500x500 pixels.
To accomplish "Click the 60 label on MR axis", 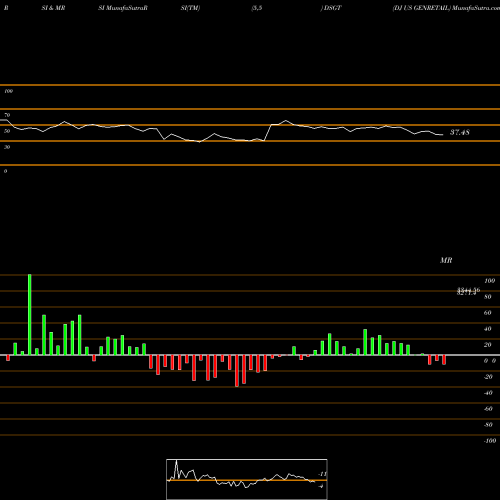I will point(487,313).
